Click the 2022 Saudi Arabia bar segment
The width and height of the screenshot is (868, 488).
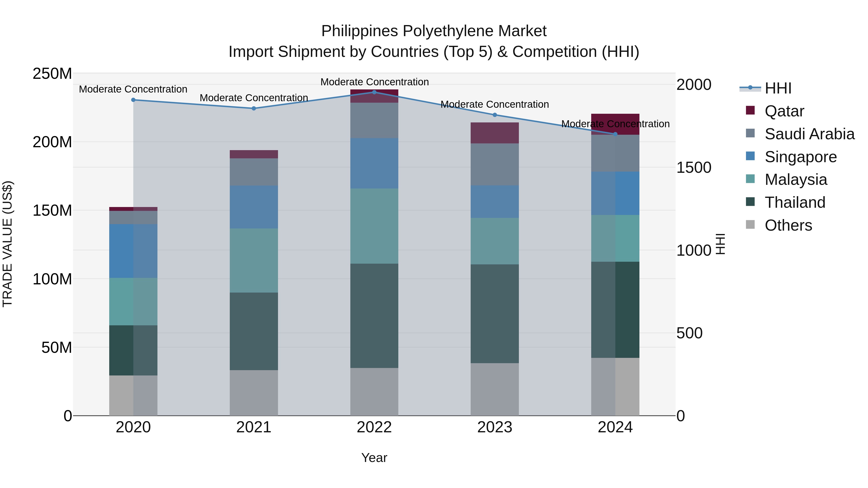click(374, 120)
